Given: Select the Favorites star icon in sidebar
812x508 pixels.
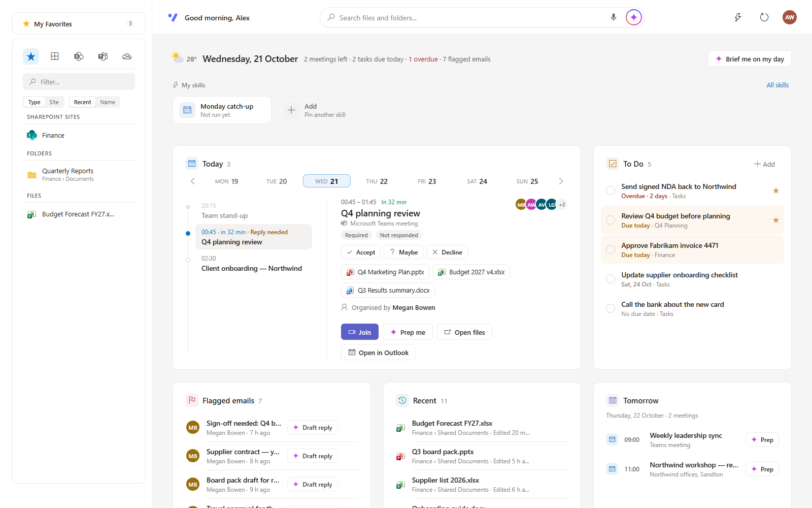Looking at the screenshot, I should (x=31, y=56).
